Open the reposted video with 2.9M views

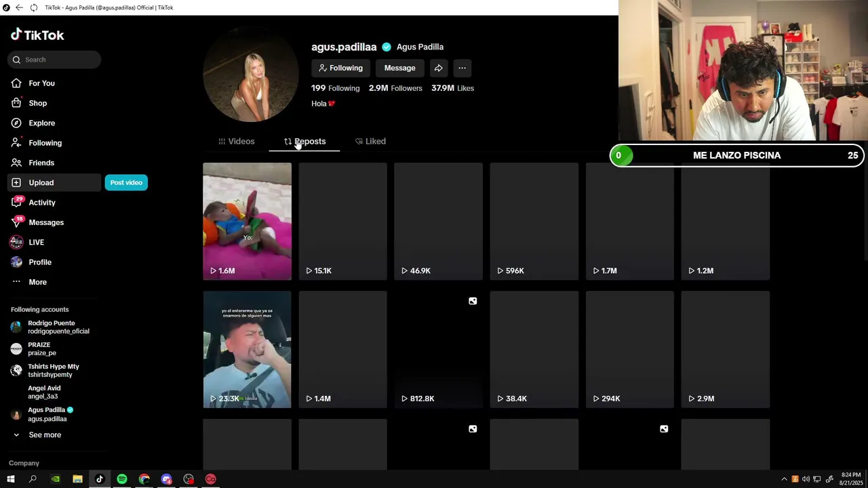point(726,350)
